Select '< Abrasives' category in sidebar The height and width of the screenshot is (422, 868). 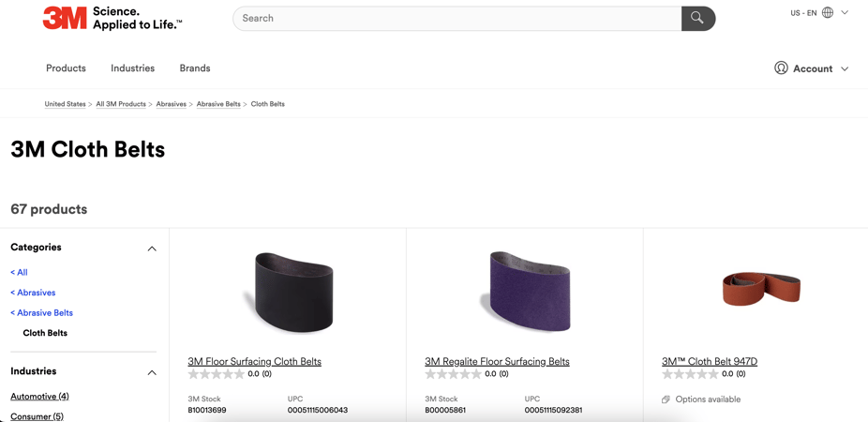pos(33,293)
